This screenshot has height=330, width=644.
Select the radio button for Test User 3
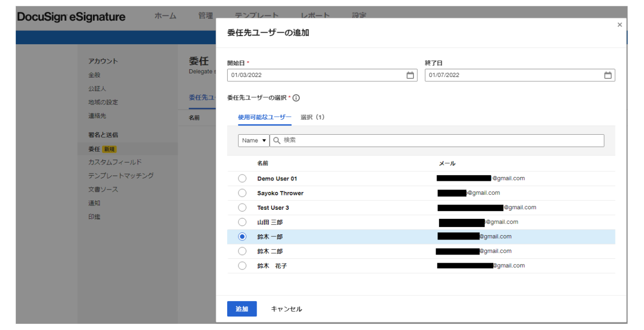coord(242,207)
